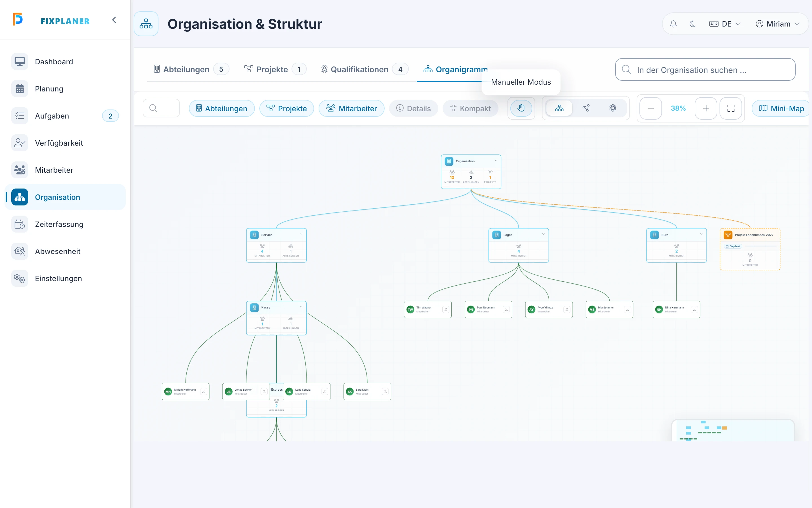Toggle dark mode moon icon
Screen dimensions: 812x508
click(692, 24)
